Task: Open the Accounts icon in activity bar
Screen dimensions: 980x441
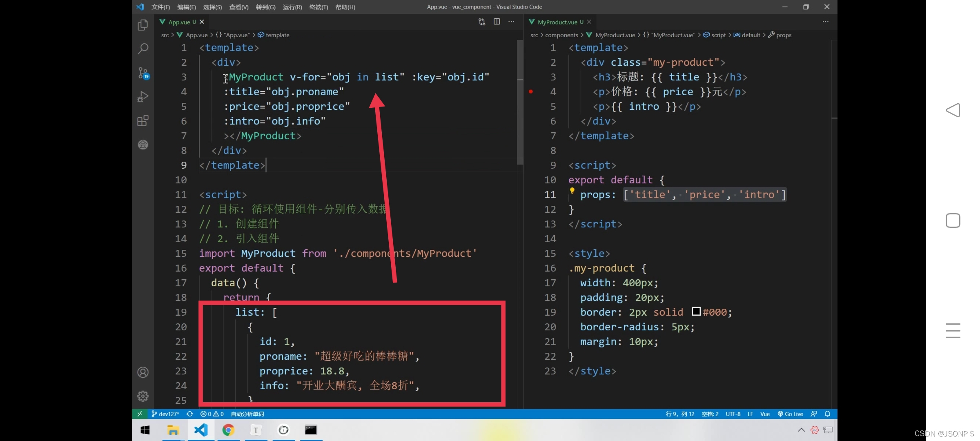Action: click(143, 372)
